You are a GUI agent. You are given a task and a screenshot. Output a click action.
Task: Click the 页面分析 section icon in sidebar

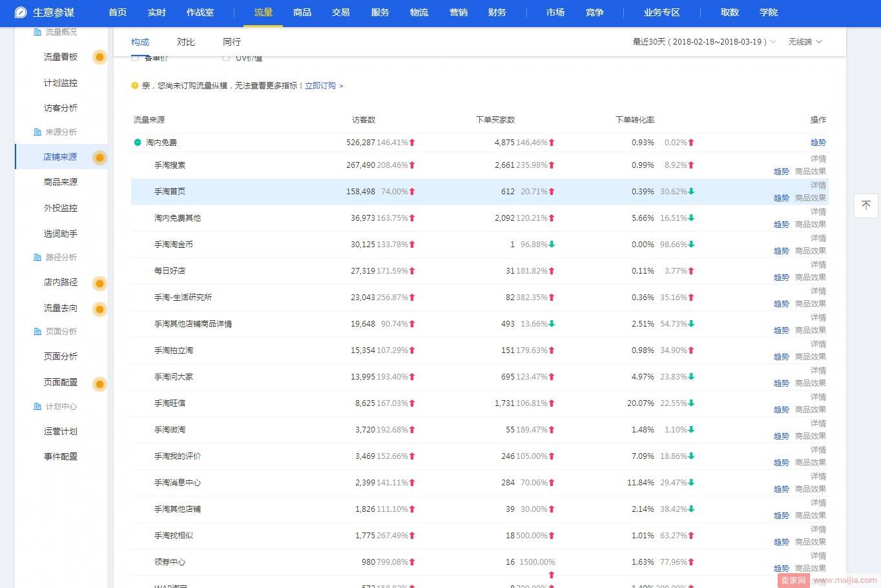tap(37, 331)
